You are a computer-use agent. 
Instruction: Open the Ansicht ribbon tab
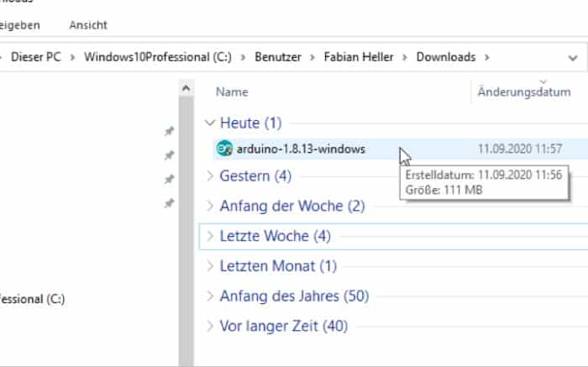[x=88, y=25]
